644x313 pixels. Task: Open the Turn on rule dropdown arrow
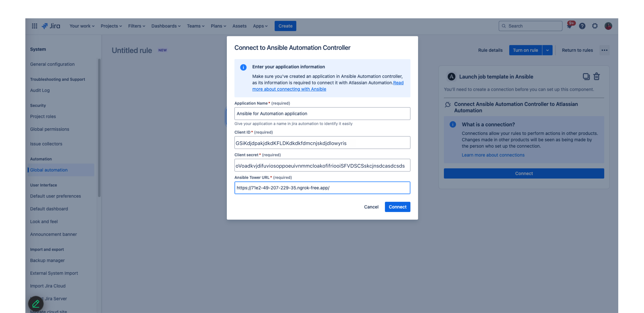547,50
